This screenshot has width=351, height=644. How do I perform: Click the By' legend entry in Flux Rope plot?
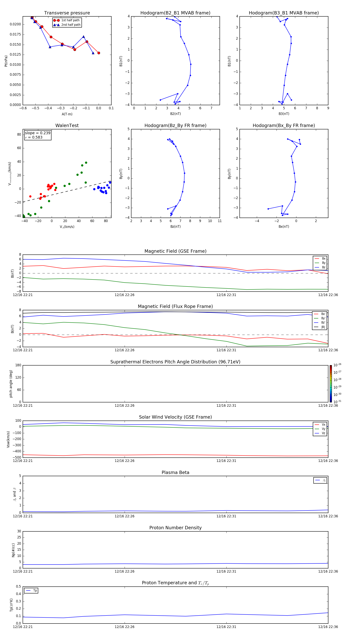[x=320, y=318]
